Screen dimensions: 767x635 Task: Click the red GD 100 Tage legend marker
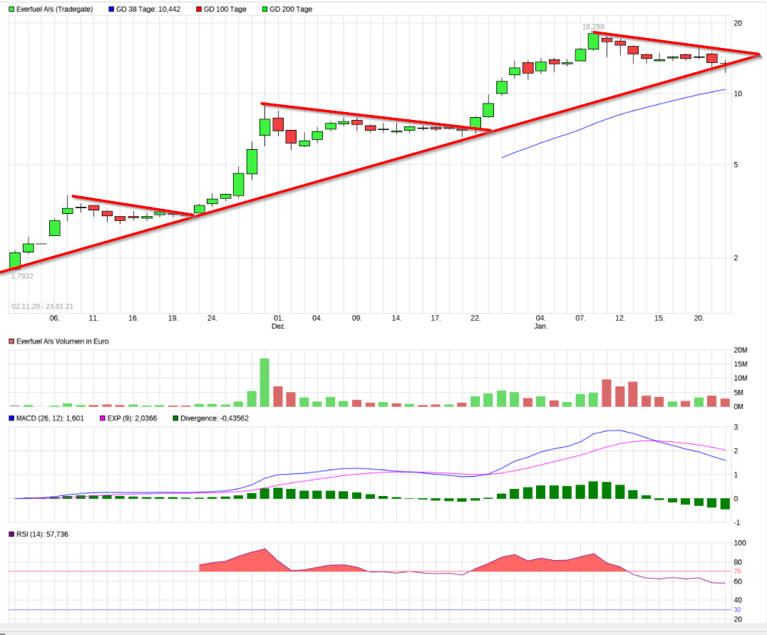click(x=197, y=8)
